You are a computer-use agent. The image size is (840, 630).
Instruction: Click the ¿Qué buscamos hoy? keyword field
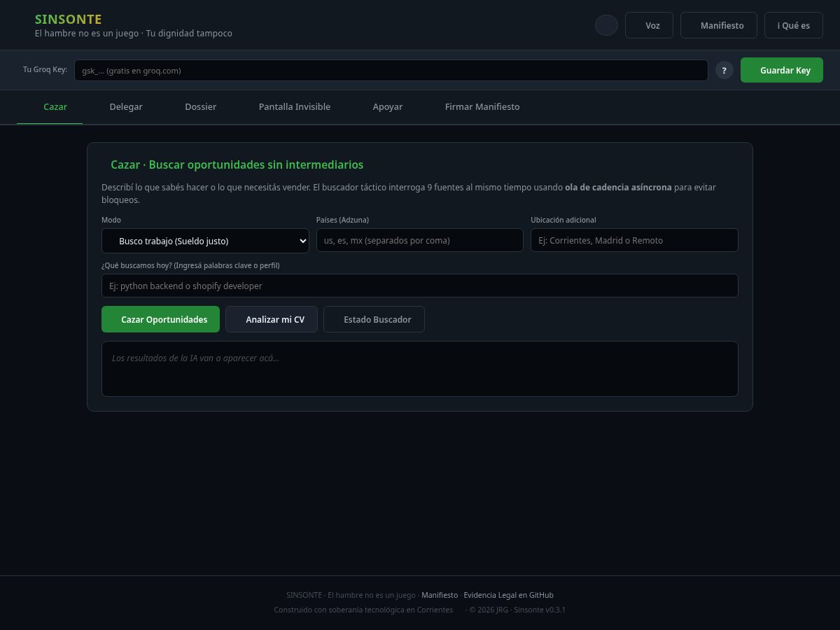pyautogui.click(x=420, y=286)
